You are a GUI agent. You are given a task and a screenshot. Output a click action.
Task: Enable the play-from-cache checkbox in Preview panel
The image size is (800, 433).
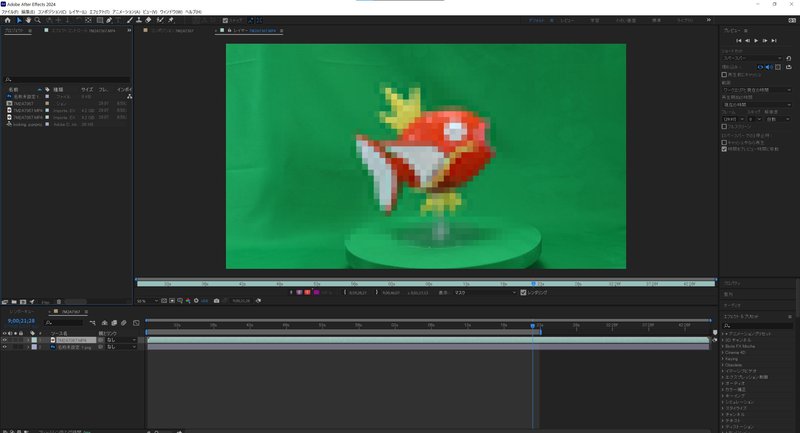coord(724,143)
